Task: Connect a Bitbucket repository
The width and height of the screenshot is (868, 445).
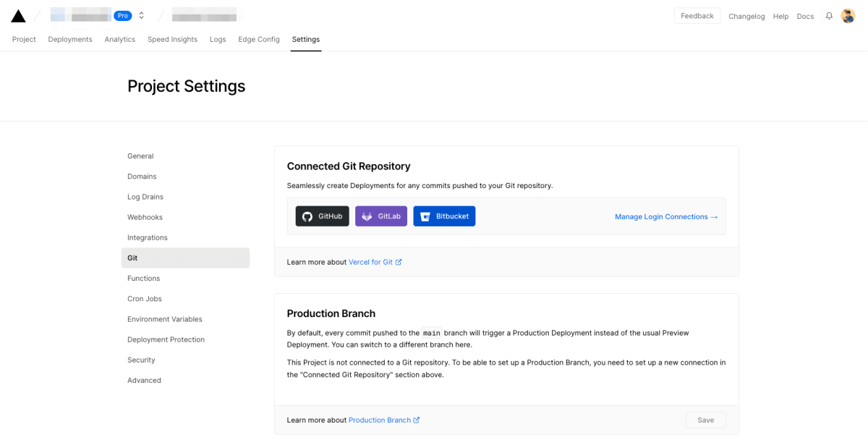Action: pyautogui.click(x=444, y=216)
